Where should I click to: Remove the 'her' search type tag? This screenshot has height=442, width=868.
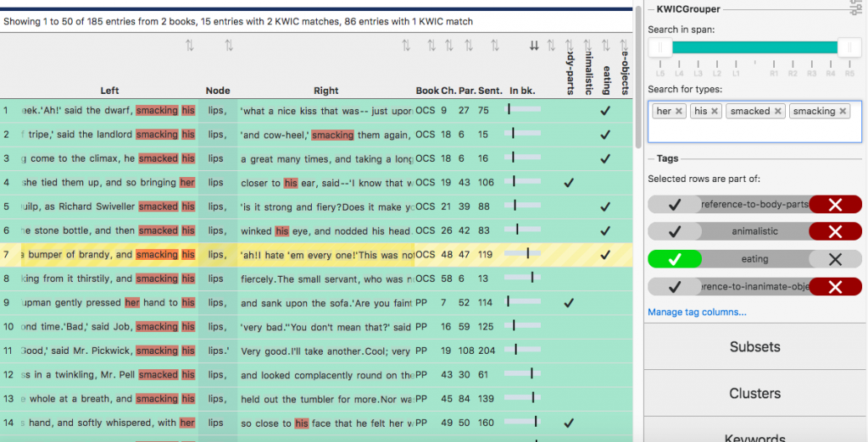point(679,112)
